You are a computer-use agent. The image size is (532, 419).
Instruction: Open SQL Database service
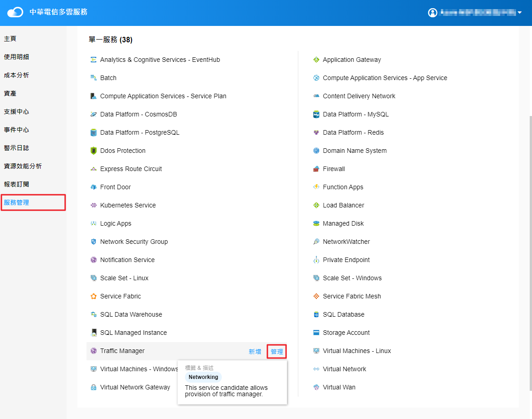pos(343,314)
